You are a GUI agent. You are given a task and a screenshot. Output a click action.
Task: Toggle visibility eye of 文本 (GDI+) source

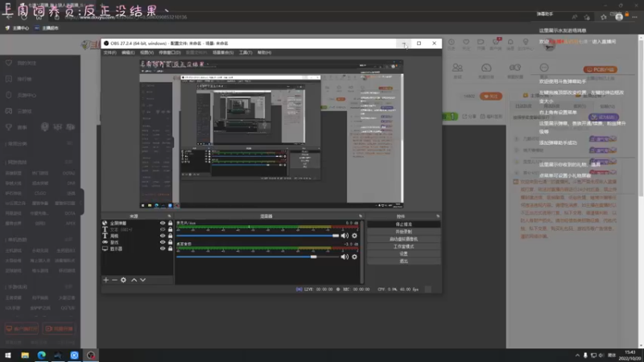[163, 229]
